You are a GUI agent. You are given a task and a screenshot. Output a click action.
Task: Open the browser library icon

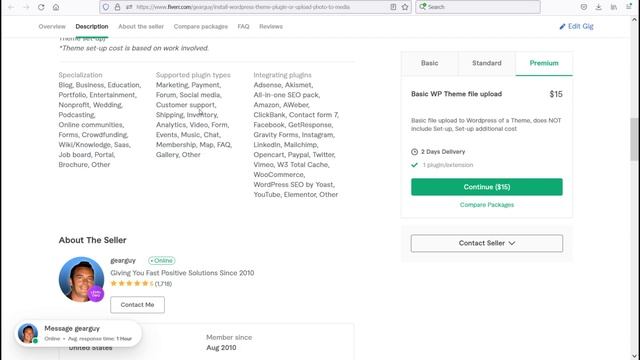click(613, 7)
